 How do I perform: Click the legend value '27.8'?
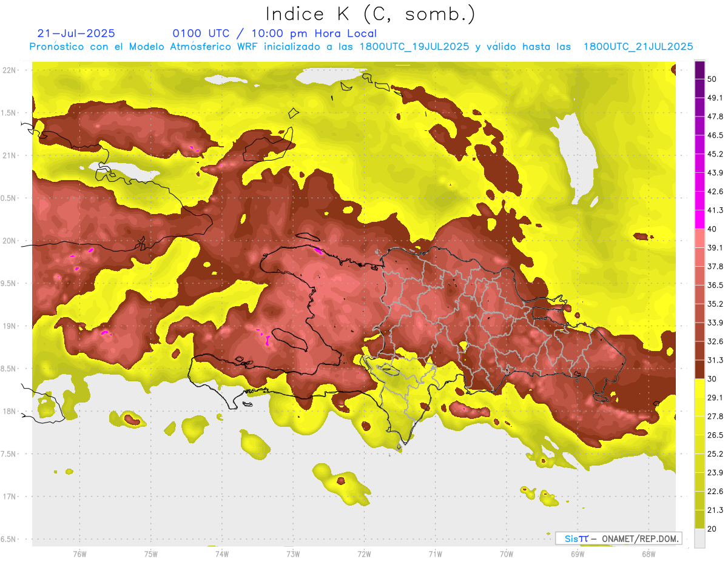pos(715,416)
